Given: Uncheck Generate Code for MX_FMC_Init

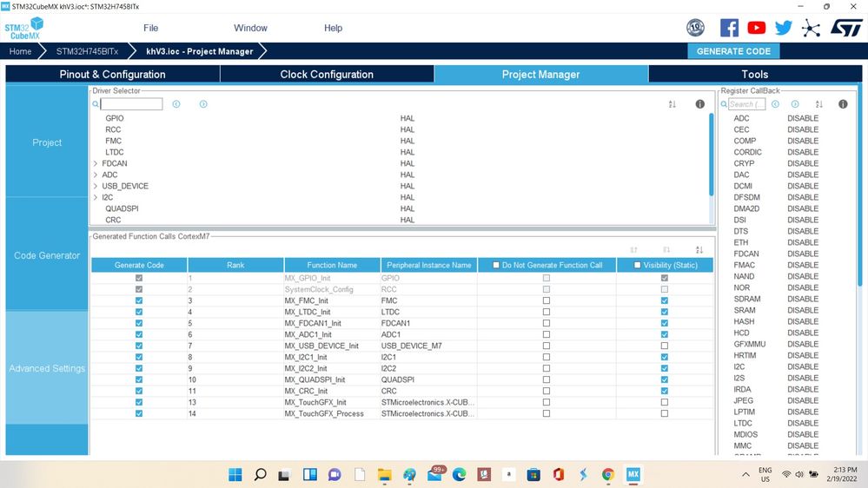Looking at the screenshot, I should coord(139,300).
